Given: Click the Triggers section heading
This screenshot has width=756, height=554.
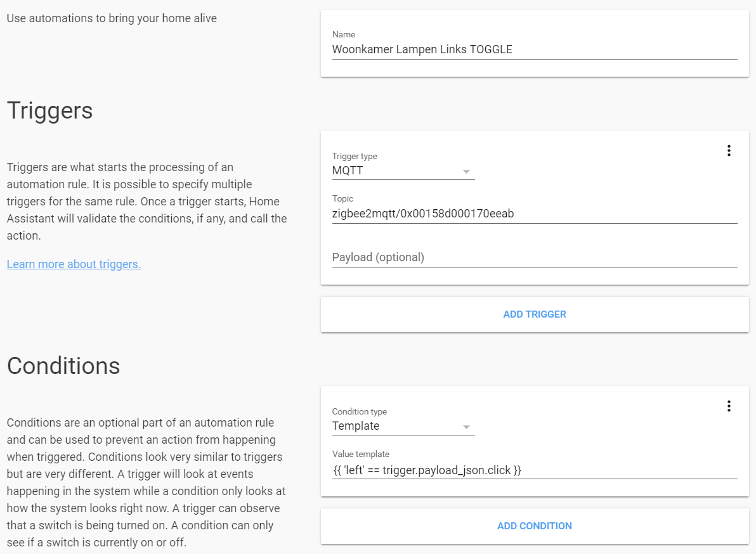Looking at the screenshot, I should 50,111.
